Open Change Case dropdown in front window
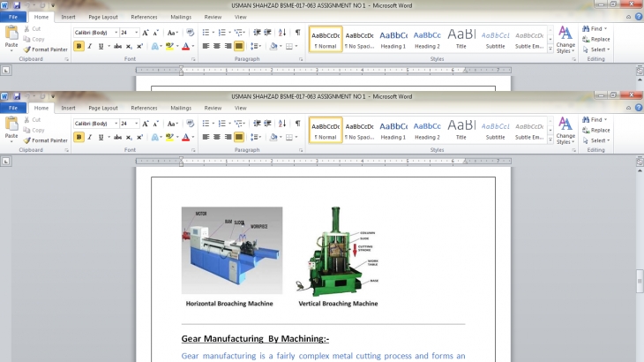Viewport: 644px width, 362px height. 173,124
